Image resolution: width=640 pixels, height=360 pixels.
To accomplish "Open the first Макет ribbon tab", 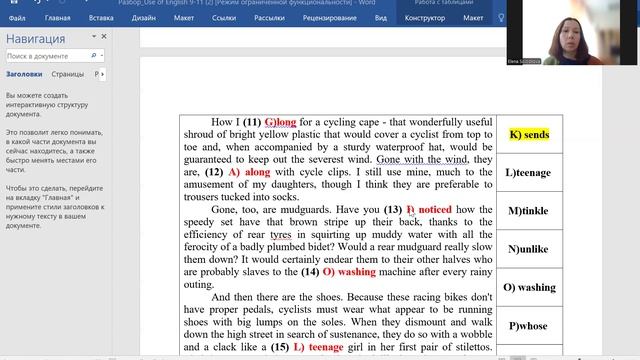I will 184,18.
